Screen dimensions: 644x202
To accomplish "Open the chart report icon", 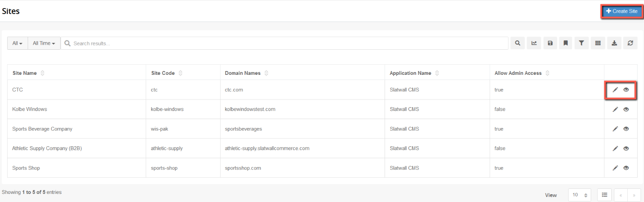I will 534,43.
